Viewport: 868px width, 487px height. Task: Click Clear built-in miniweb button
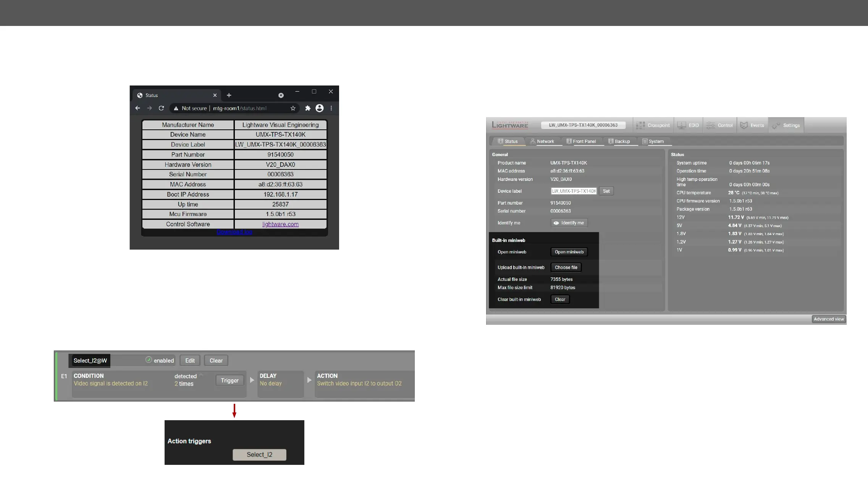560,300
